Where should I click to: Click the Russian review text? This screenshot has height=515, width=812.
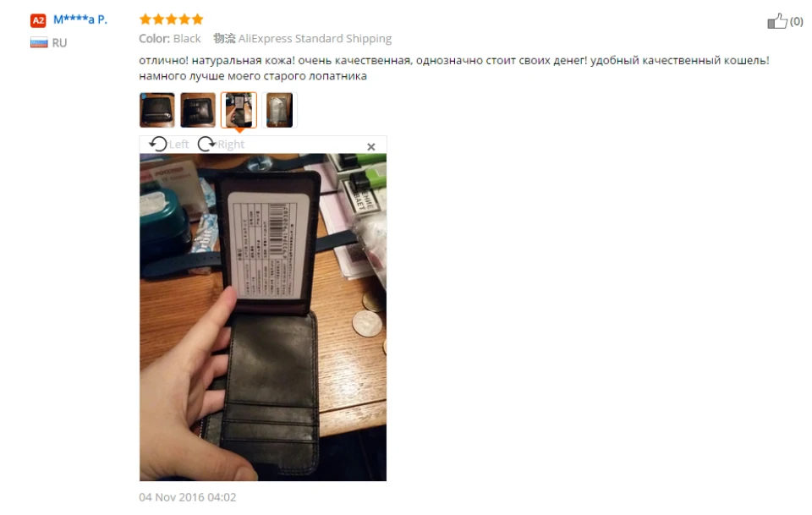pos(454,68)
